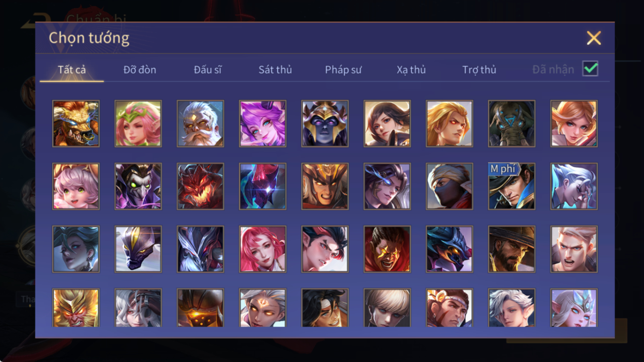Screen dimensions: 644x362
Task: Choose the purple-haired girl hero portrait
Action: (x=262, y=124)
